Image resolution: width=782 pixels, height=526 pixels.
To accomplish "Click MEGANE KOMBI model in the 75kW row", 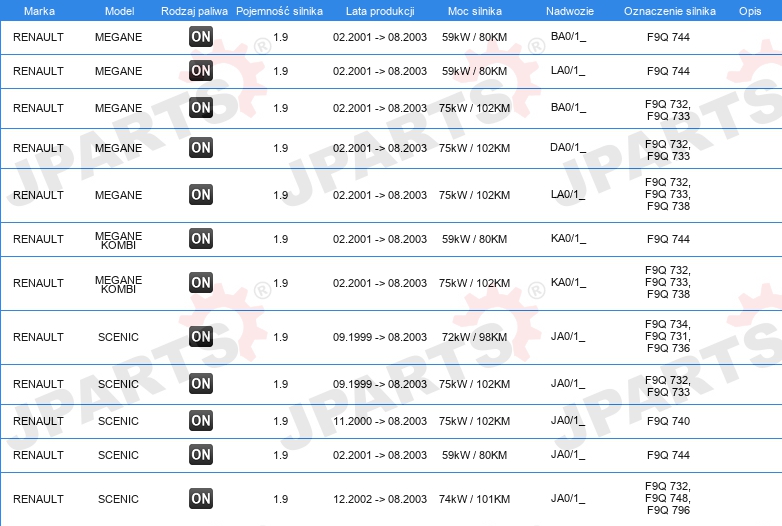I will tap(119, 284).
